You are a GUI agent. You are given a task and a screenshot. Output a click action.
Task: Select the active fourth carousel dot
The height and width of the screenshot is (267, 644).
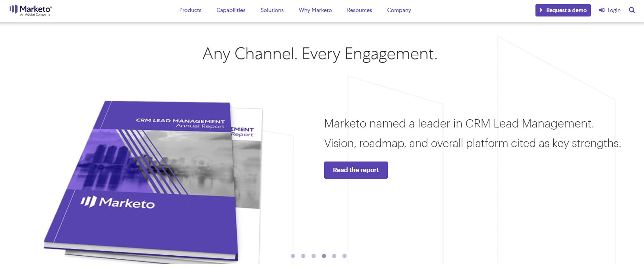tap(324, 256)
